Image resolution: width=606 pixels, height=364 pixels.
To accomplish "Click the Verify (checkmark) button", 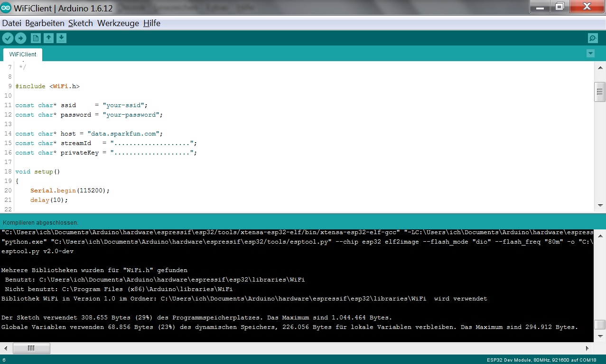I will point(8,38).
